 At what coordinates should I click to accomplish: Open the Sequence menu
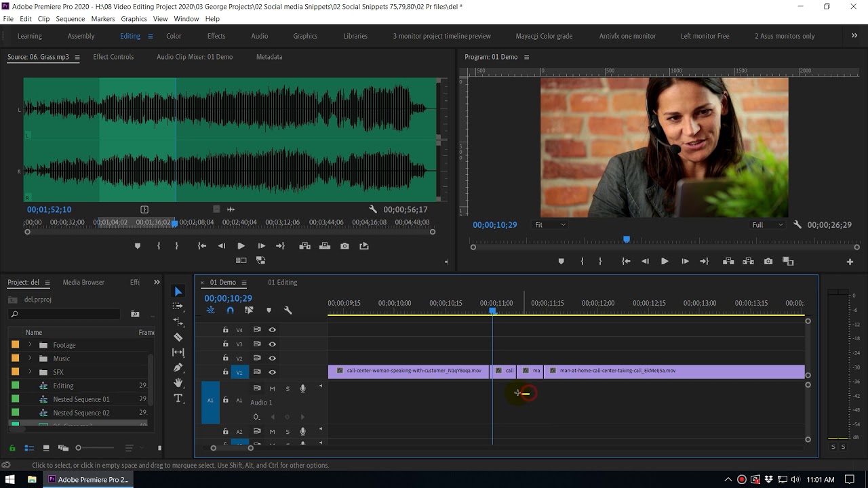70,19
